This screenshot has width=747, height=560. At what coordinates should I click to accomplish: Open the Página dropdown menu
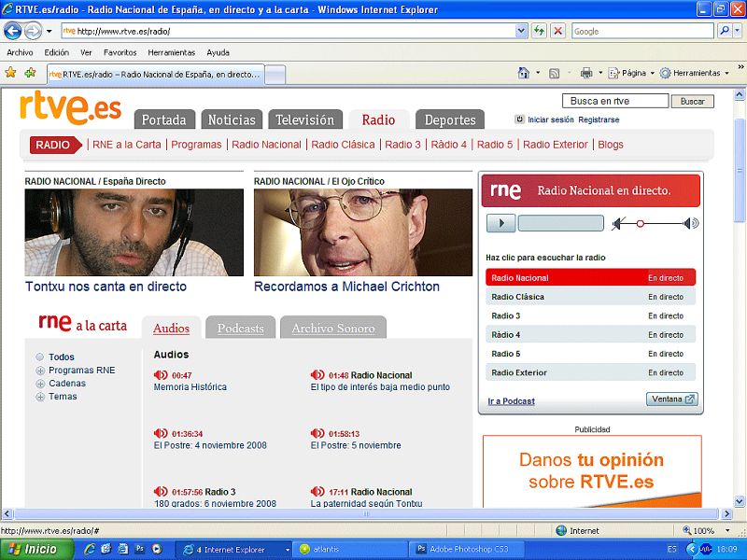636,73
